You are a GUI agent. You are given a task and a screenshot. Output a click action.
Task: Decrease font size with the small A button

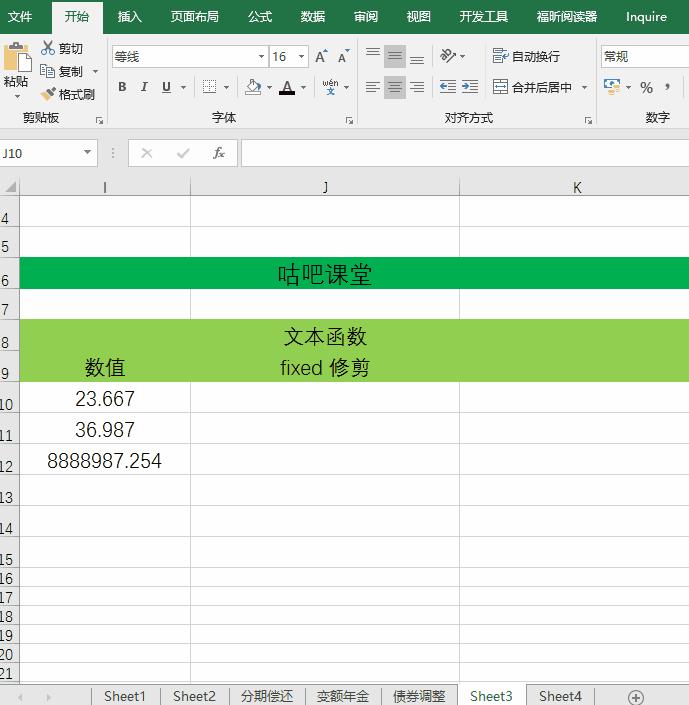[x=343, y=57]
